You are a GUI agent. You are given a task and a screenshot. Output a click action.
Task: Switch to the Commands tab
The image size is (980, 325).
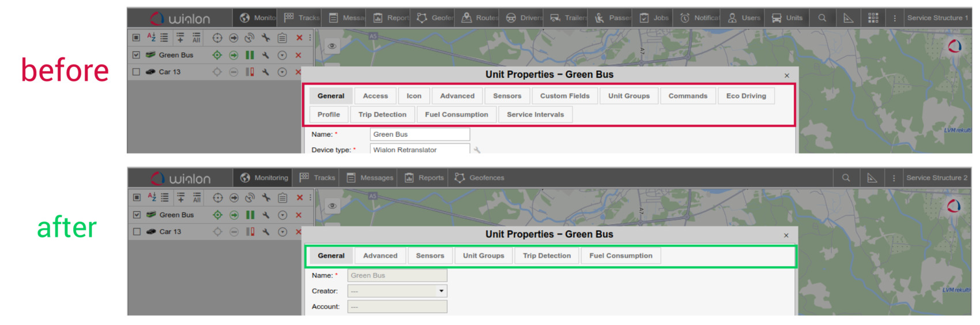pos(688,96)
